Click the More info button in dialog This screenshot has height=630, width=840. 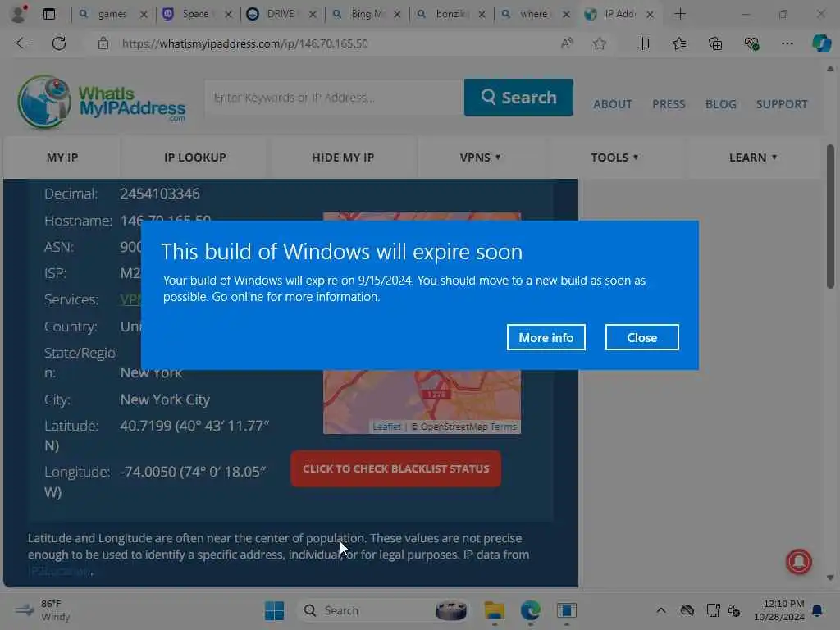tap(546, 337)
